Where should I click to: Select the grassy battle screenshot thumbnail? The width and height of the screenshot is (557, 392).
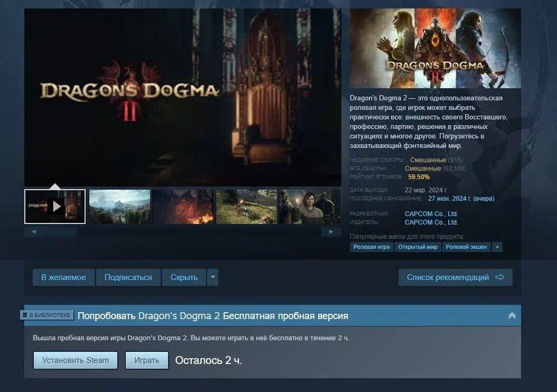(x=246, y=207)
